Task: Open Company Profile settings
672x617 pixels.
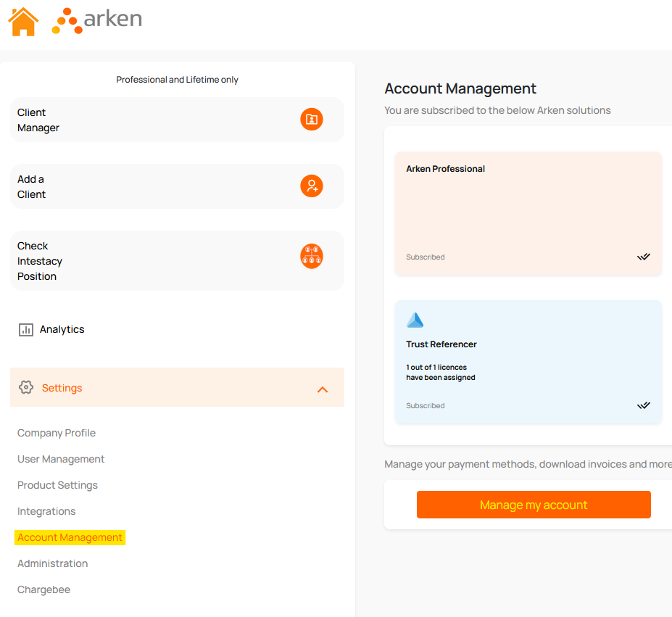Action: pos(56,433)
